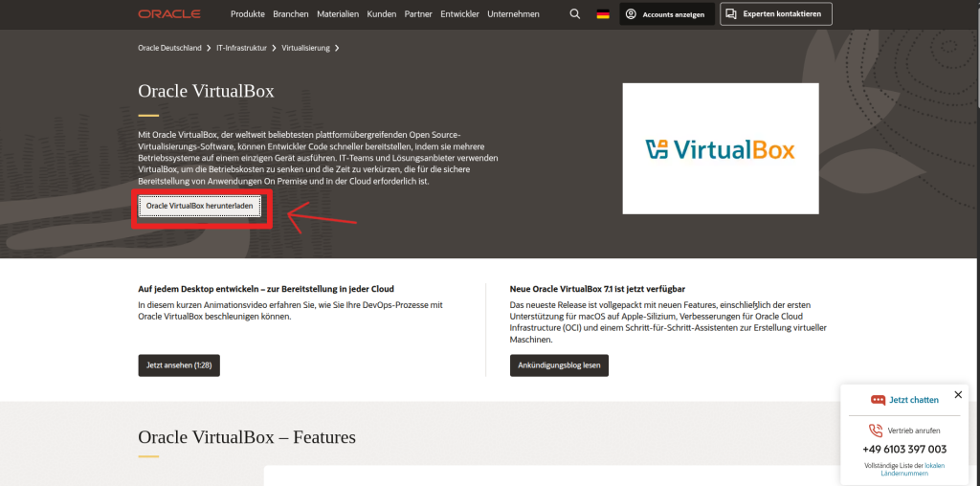The image size is (980, 486).
Task: Open the Kunden menu
Action: 382,13
